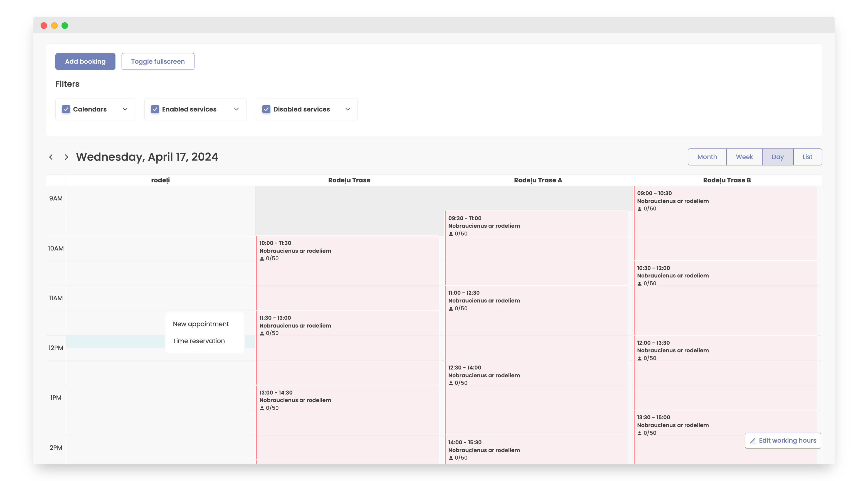Screen dimensions: 868x481
Task: Uncheck the Calendars filter checkbox
Action: coord(66,109)
